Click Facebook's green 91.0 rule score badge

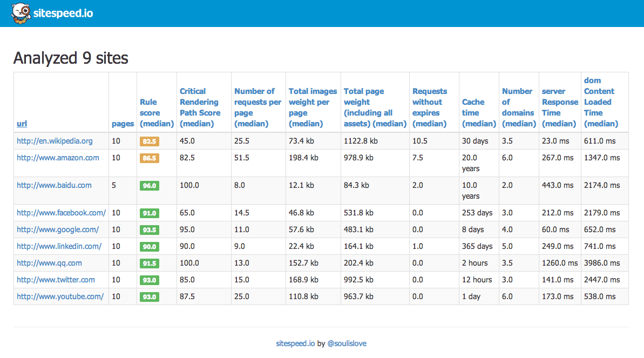[150, 213]
